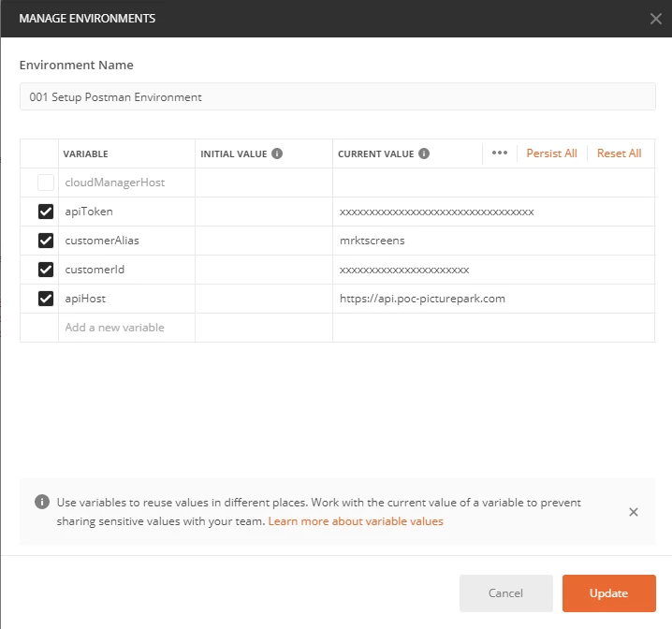
Task: Click the info icon in the banner
Action: [x=42, y=502]
